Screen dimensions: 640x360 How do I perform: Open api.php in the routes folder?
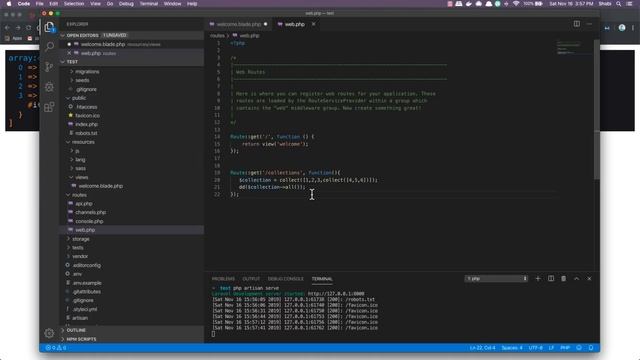point(84,204)
